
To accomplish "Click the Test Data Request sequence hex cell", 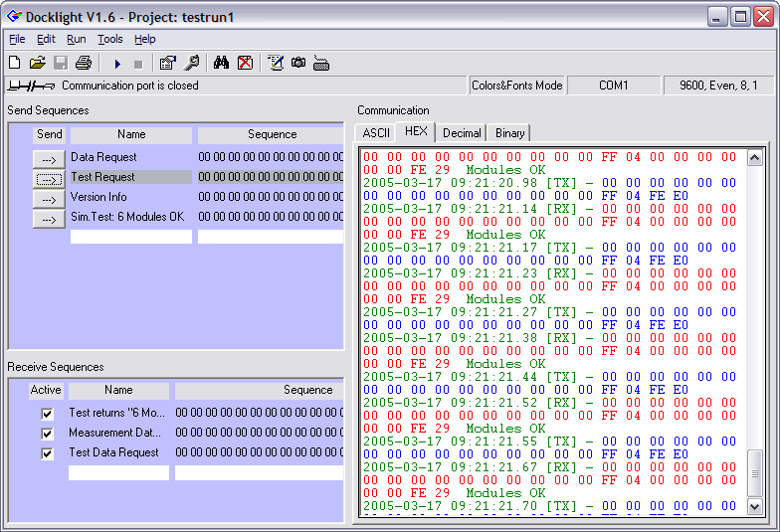I will pyautogui.click(x=259, y=452).
